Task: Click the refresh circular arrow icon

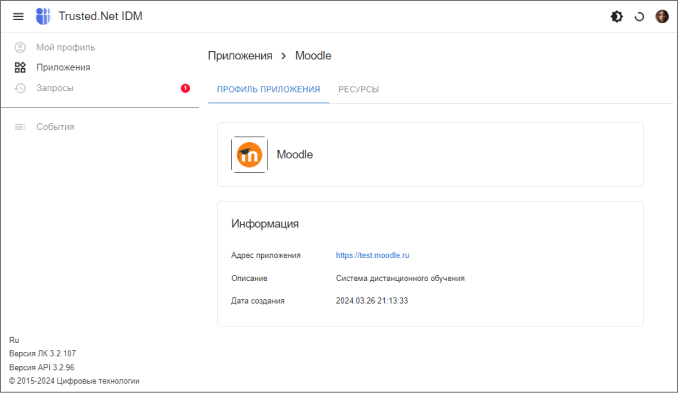Action: (639, 16)
